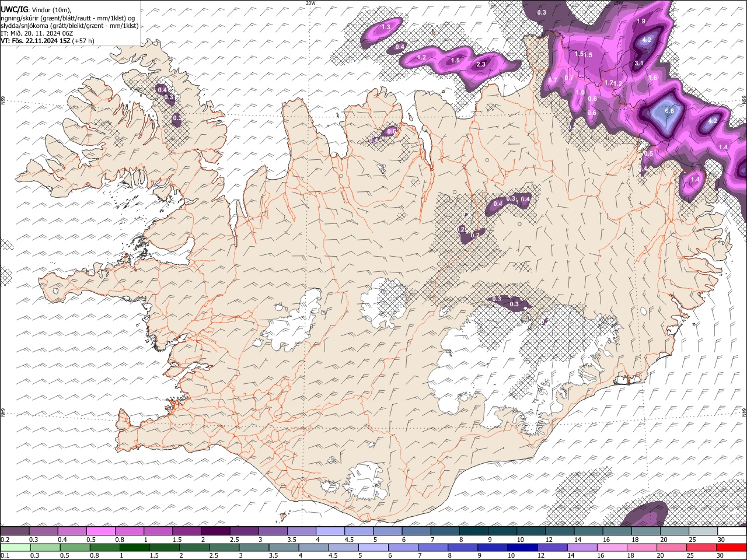The image size is (747, 560).
Task: Click the 6.6 precipitation value on the map
Action: (669, 111)
